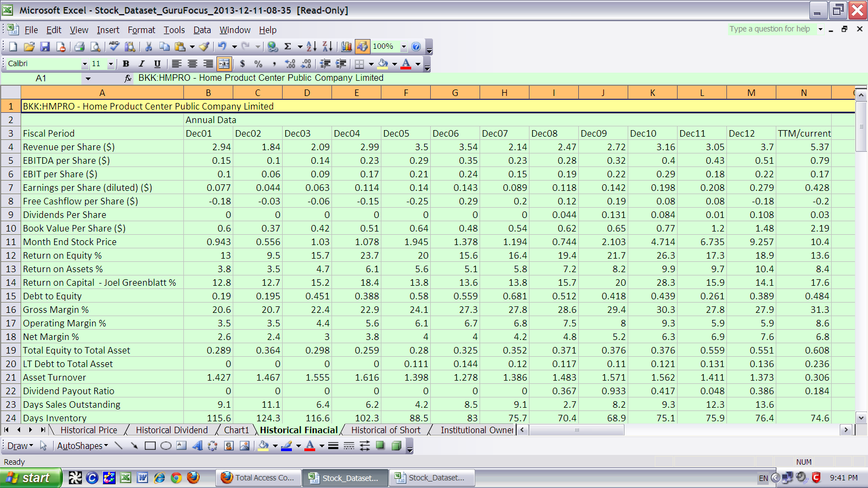This screenshot has height=488, width=868.
Task: Open the Calibri font name dropdown
Action: (85, 64)
